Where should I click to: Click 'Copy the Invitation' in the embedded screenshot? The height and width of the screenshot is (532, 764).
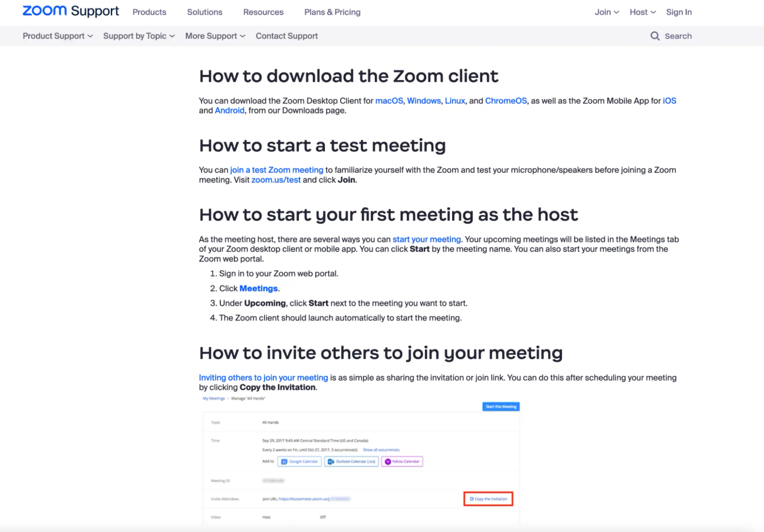click(489, 499)
